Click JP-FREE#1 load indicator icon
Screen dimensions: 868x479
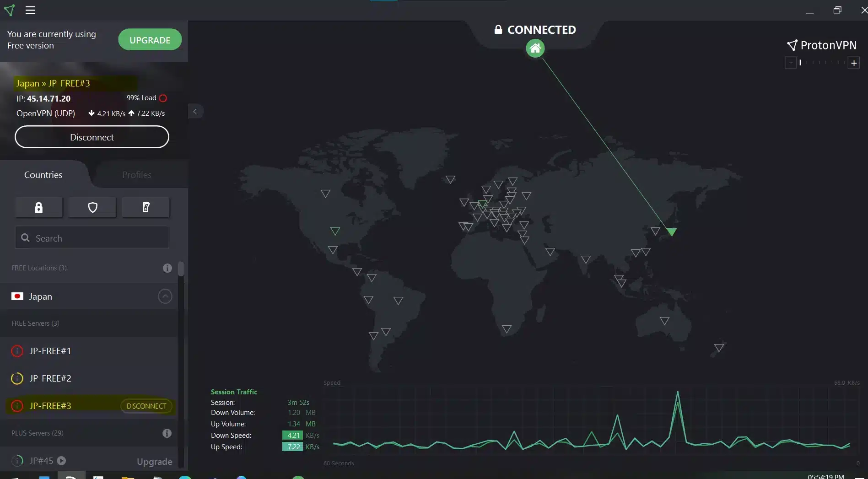(17, 351)
